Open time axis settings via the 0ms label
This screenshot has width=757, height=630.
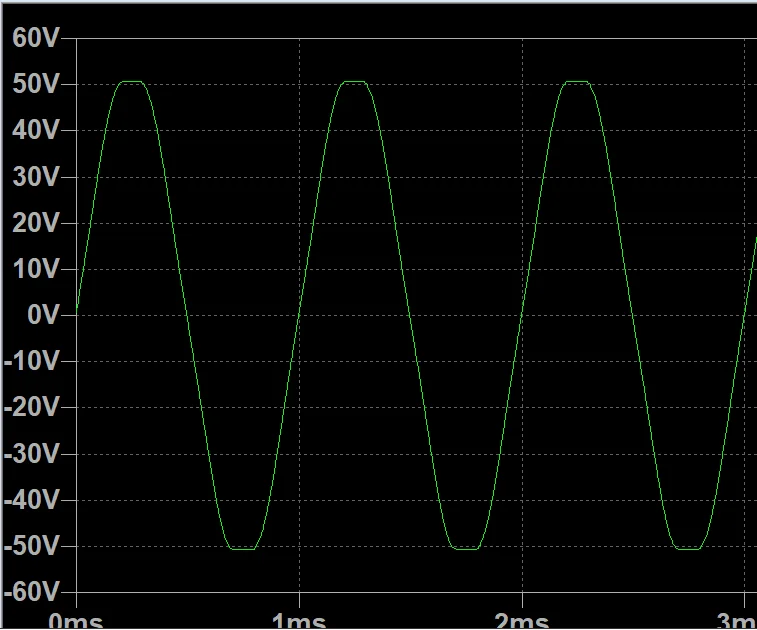click(x=76, y=620)
